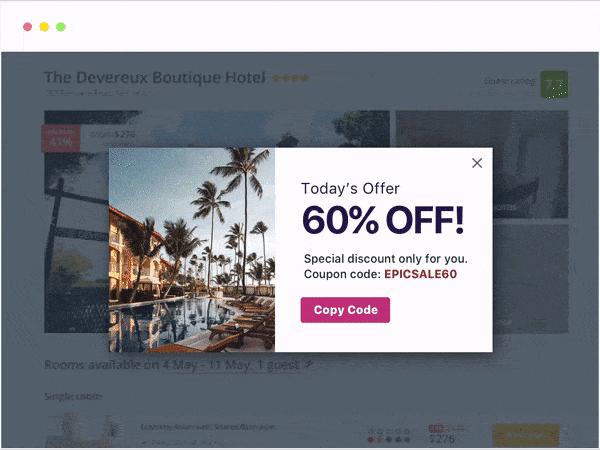Click the '60% OFF!' headline

(383, 220)
